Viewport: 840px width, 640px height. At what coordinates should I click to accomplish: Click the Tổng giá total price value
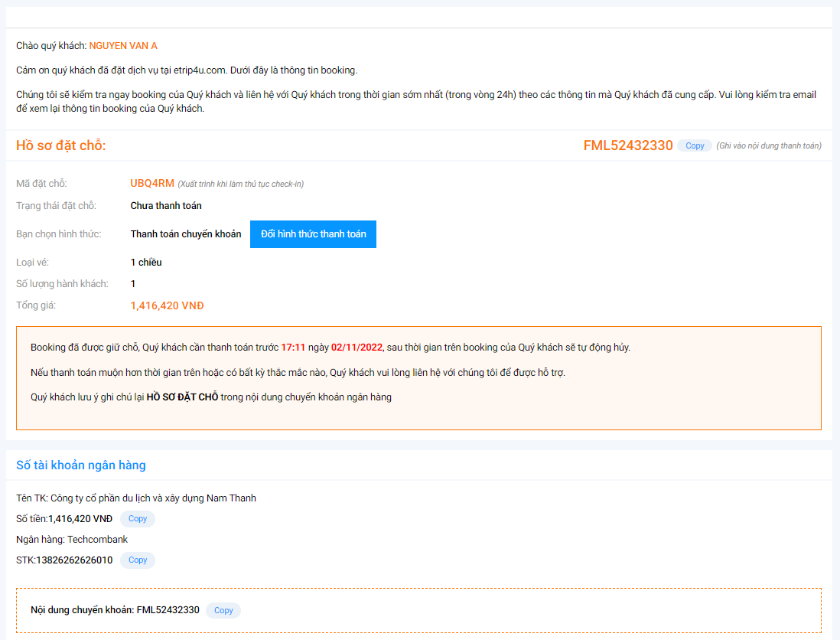pyautogui.click(x=167, y=305)
